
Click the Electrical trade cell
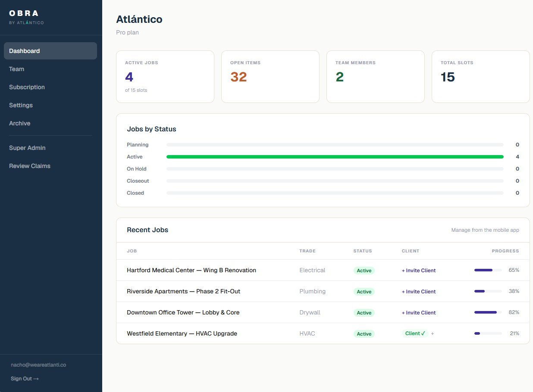point(312,270)
